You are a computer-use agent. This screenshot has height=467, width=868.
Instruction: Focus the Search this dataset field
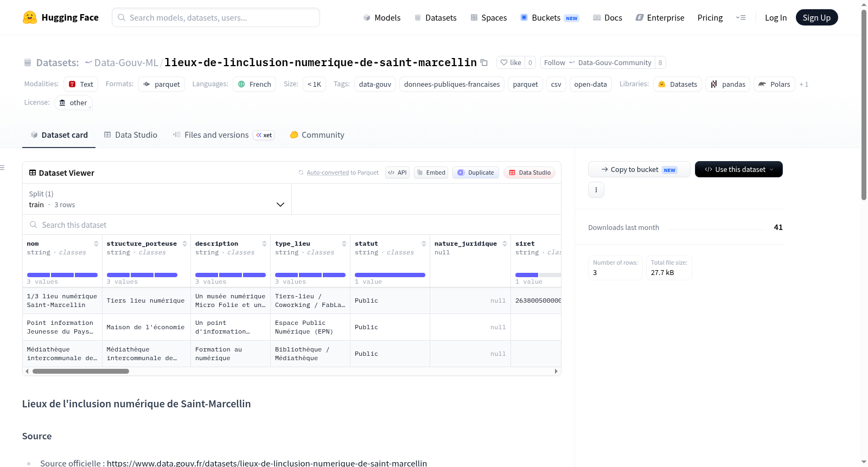[x=292, y=225]
